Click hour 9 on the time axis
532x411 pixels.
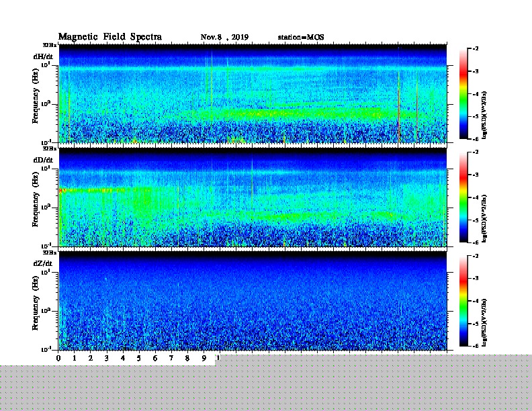204,359
